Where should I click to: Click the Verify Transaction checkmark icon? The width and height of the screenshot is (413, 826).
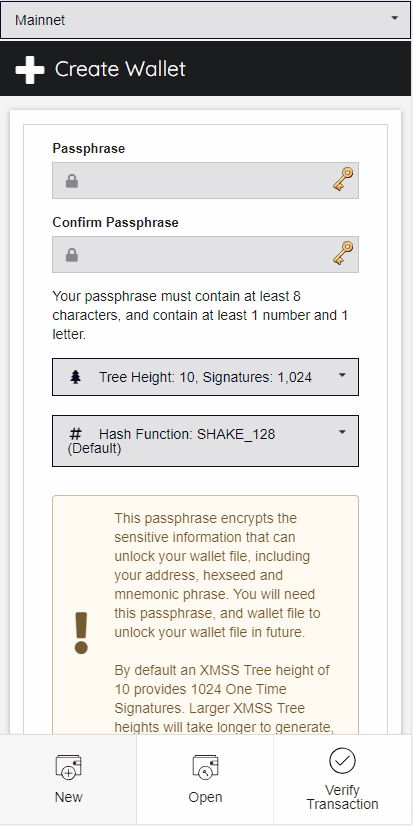point(342,761)
